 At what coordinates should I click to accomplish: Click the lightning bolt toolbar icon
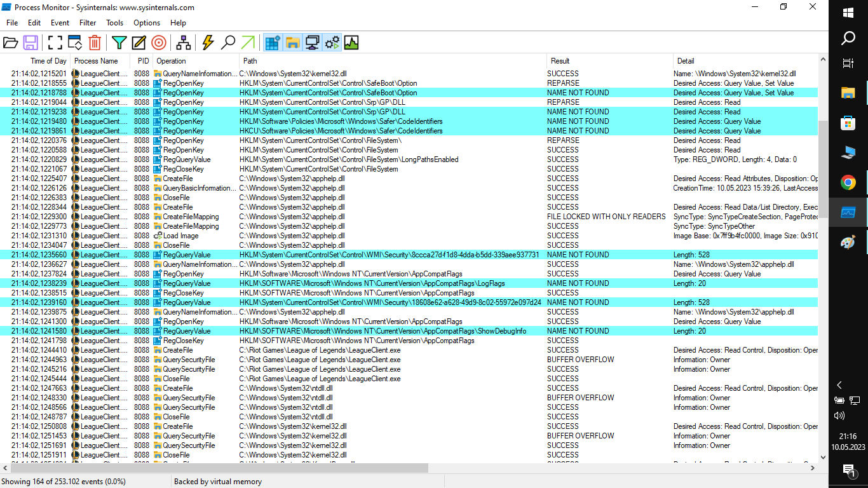pyautogui.click(x=208, y=43)
